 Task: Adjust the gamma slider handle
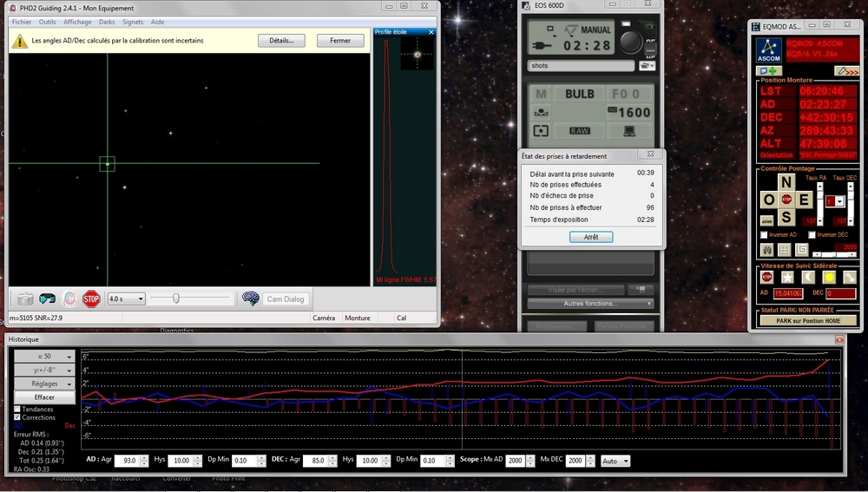[176, 298]
